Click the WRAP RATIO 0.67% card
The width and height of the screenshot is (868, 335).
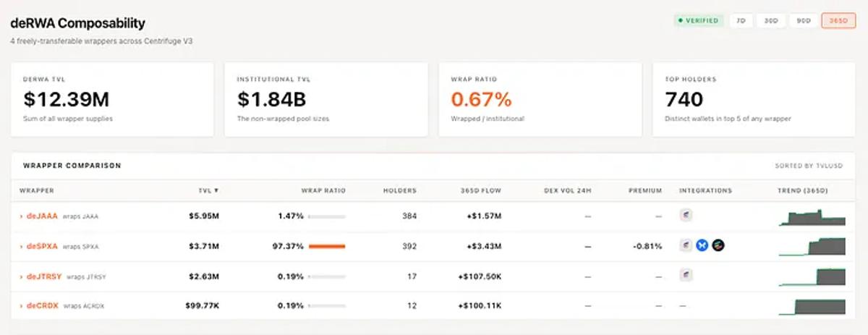pos(540,99)
